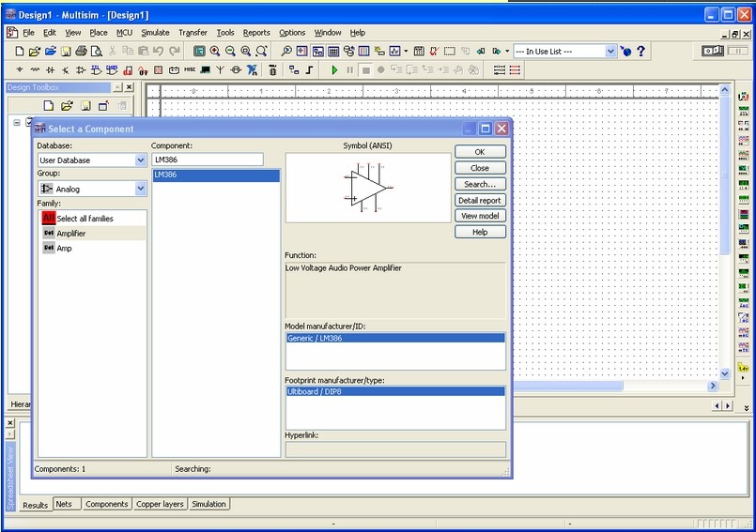Open the Transfer menu
The image size is (756, 532).
coord(193,33)
